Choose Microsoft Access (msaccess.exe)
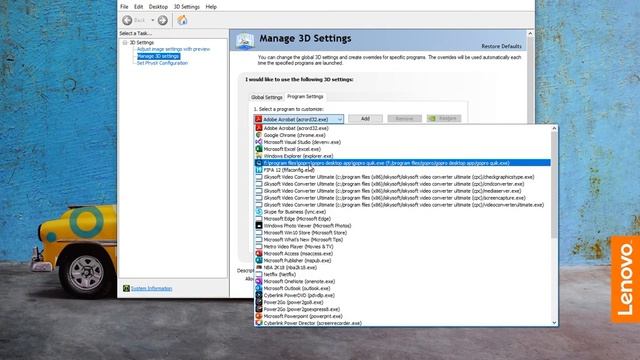Viewport: 640px width, 360px height. 402,253
